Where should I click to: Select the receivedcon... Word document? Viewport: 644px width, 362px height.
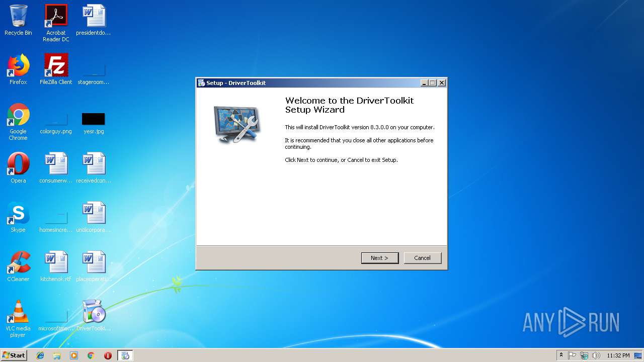click(x=94, y=168)
